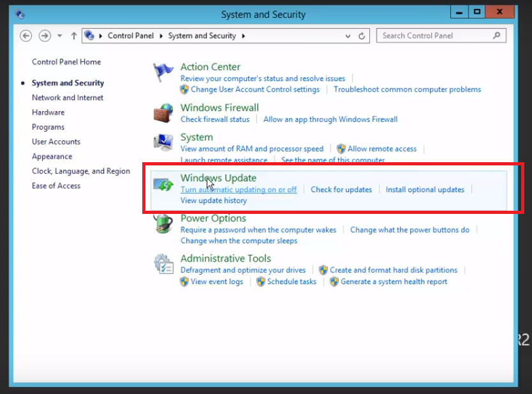The width and height of the screenshot is (532, 394).
Task: Click Check for updates
Action: (341, 190)
